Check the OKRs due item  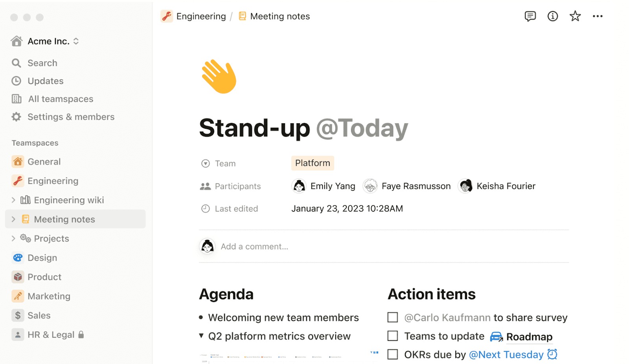click(393, 355)
